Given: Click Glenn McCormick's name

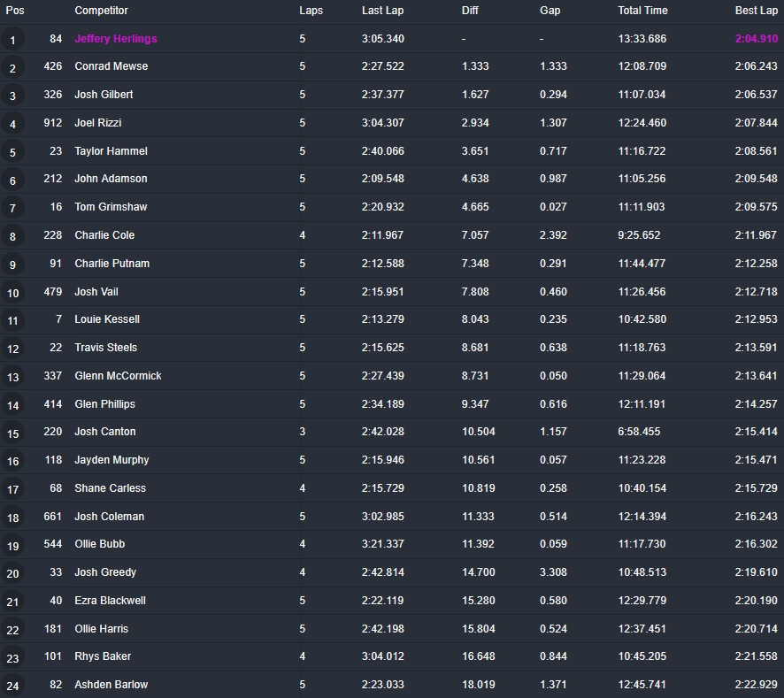Looking at the screenshot, I should click(x=118, y=376).
